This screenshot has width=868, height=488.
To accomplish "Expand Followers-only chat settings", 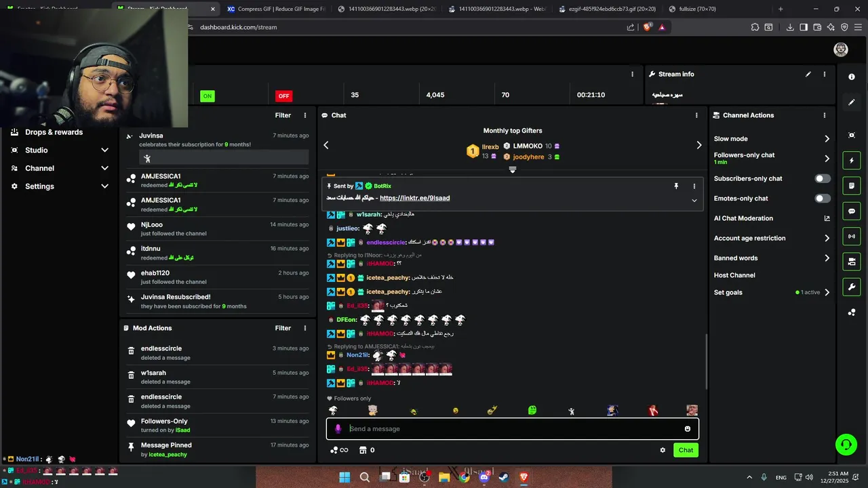I will [x=827, y=159].
